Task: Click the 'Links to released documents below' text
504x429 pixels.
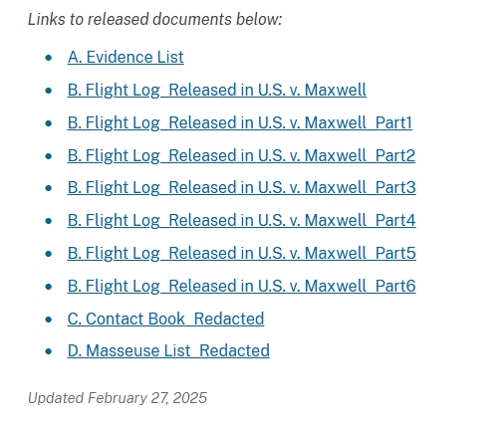Action: coord(154,19)
